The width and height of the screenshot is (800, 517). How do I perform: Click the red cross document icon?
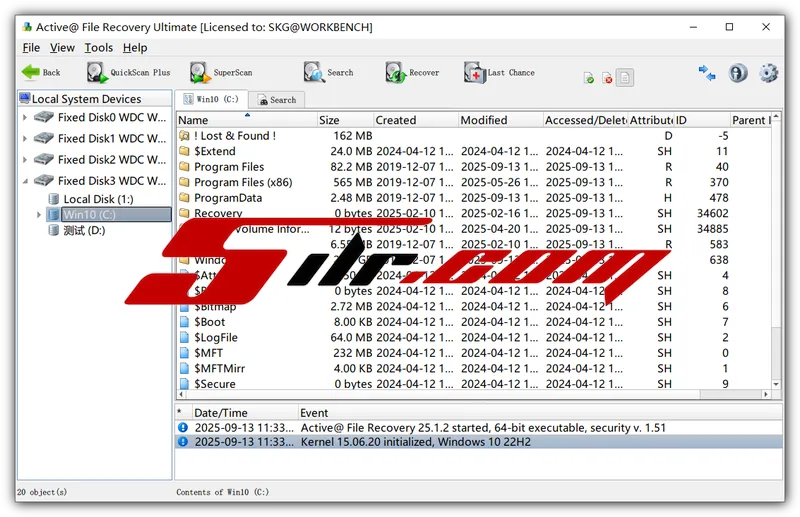coord(607,78)
